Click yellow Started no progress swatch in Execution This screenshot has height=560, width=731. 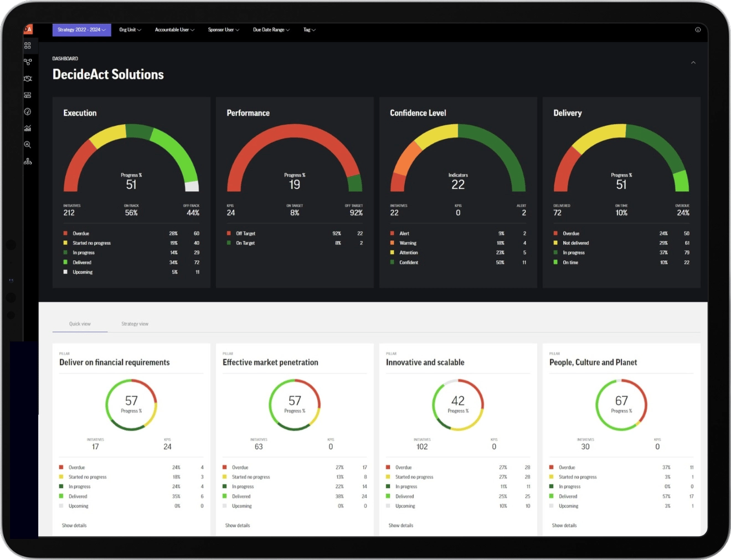click(65, 243)
